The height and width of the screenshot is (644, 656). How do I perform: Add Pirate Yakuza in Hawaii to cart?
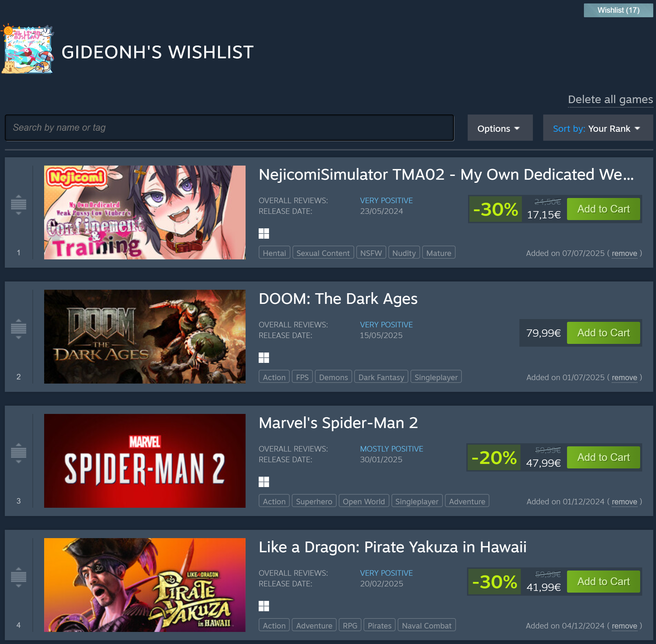[x=603, y=581]
